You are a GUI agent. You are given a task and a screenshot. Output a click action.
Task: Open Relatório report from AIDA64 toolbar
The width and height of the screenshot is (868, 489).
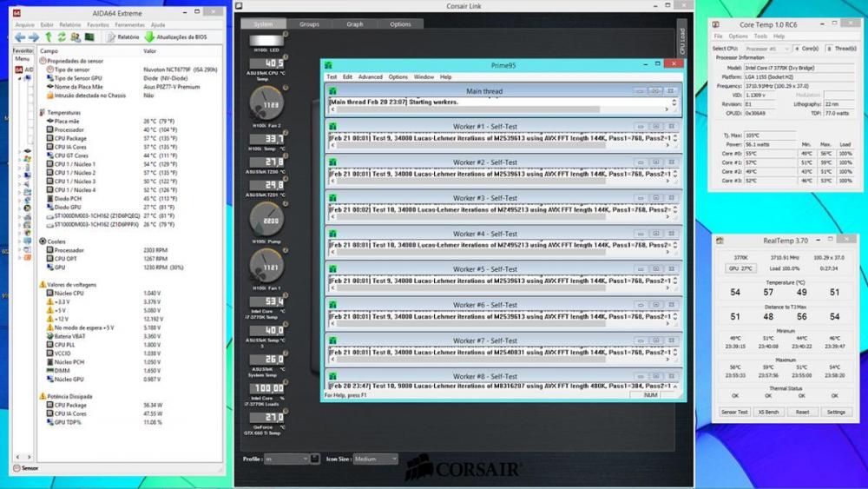coord(123,37)
